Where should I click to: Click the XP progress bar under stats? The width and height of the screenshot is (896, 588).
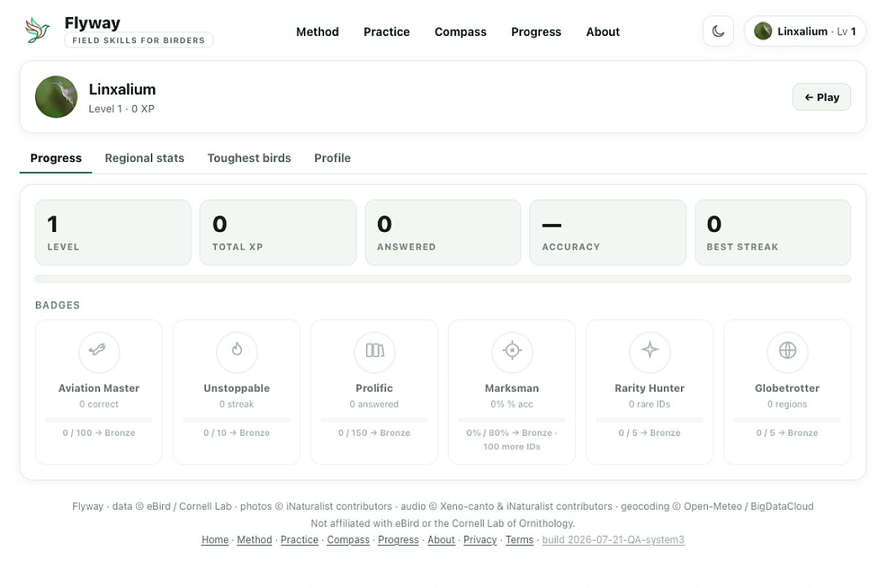443,279
